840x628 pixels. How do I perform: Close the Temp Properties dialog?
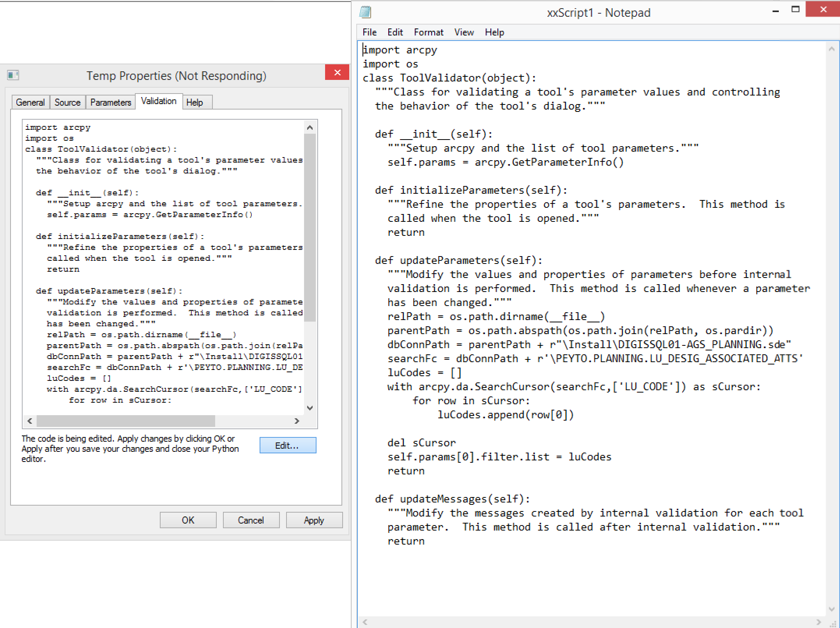[337, 73]
